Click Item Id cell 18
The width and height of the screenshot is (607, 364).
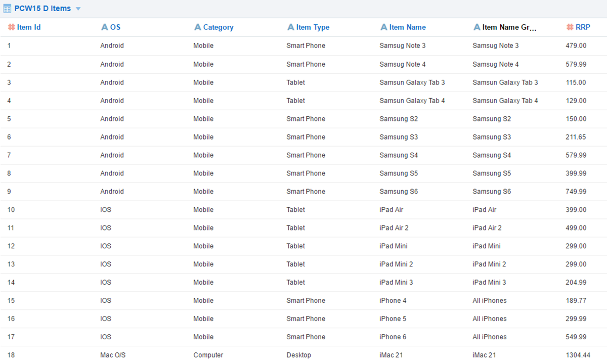point(11,355)
